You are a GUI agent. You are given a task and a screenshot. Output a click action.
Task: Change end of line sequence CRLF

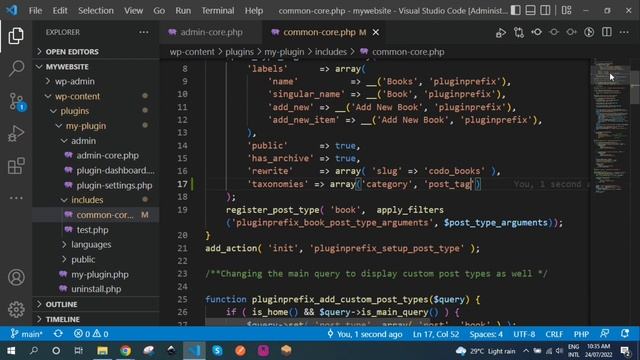click(554, 334)
